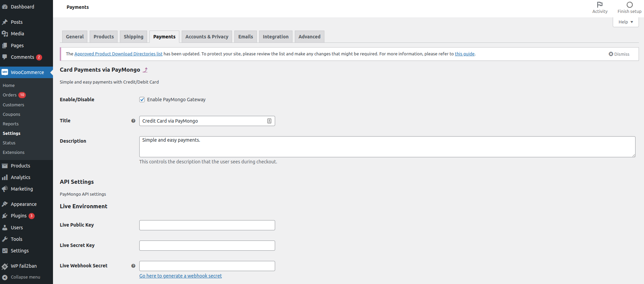Click the Description textarea
This screenshot has width=644, height=284.
pos(387,147)
